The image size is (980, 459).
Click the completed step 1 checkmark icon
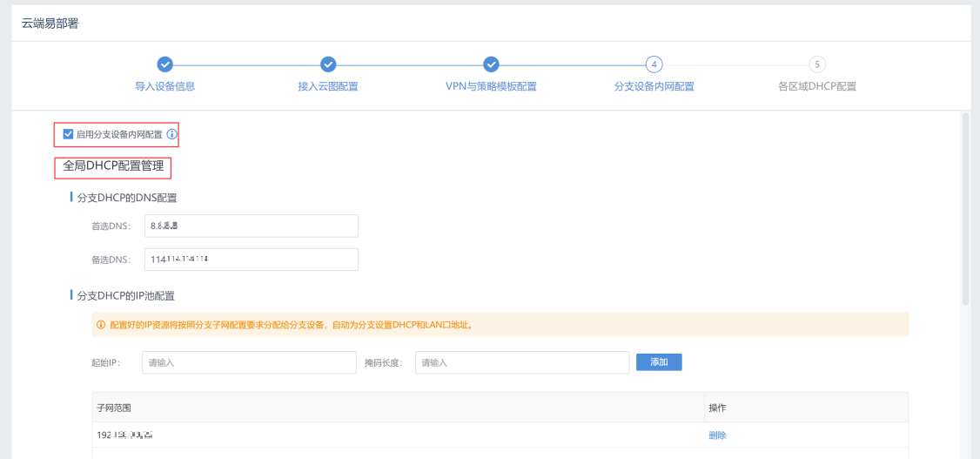click(x=164, y=64)
